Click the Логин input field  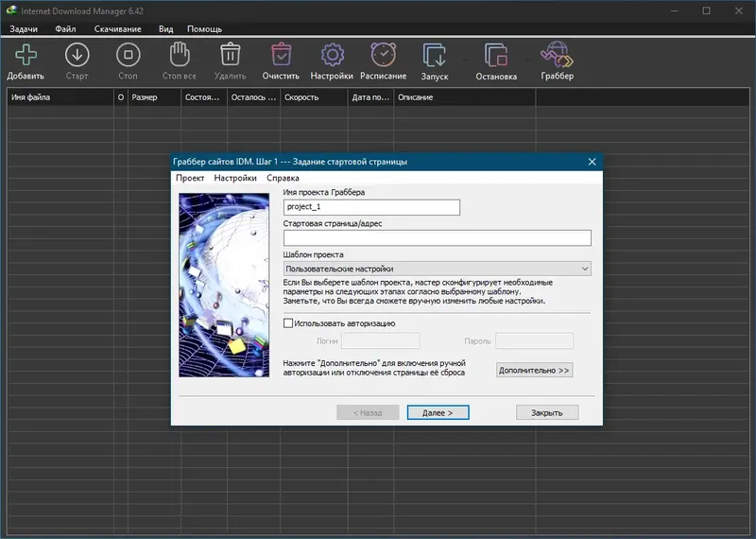coord(381,340)
